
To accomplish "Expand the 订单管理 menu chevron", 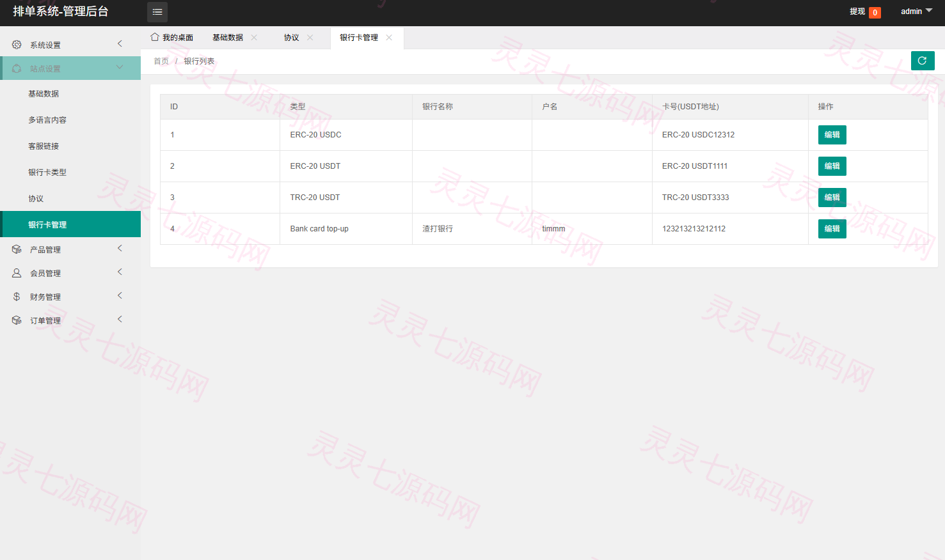I will 120,319.
